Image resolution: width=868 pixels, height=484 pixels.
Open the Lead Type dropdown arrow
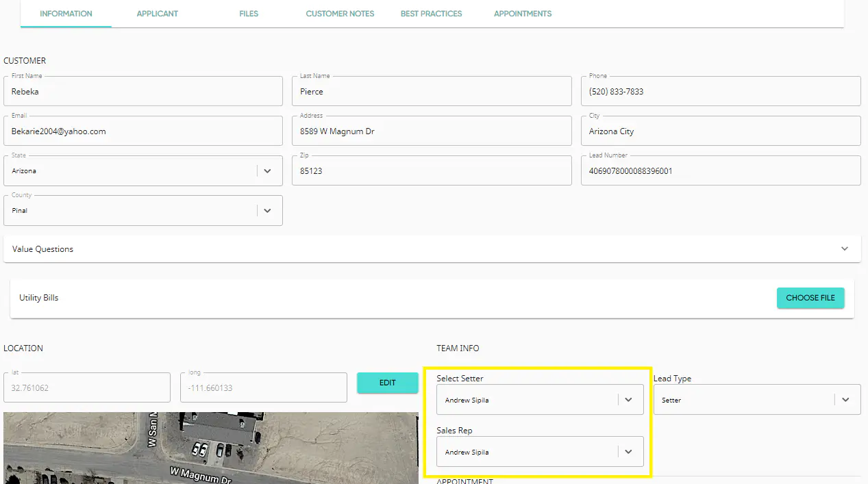845,400
